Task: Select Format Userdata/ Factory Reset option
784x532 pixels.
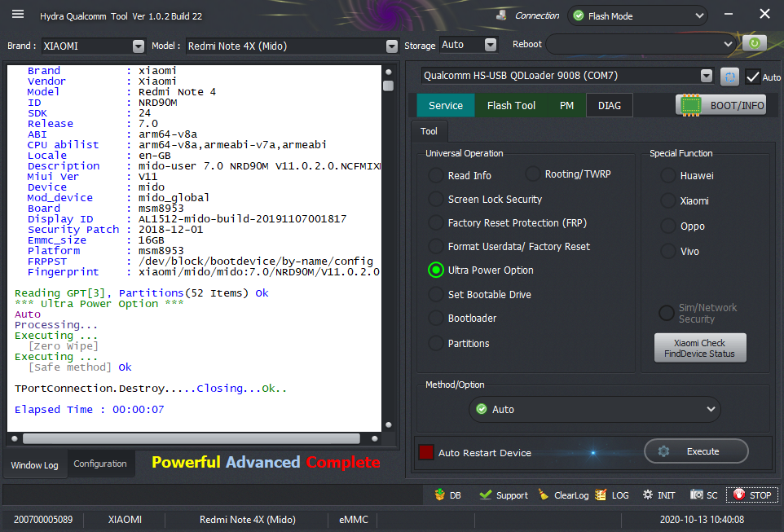Action: 436,247
